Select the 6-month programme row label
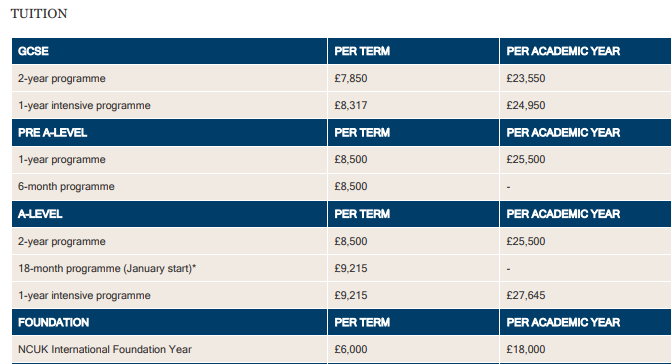This screenshot has height=364, width=672. 66,187
